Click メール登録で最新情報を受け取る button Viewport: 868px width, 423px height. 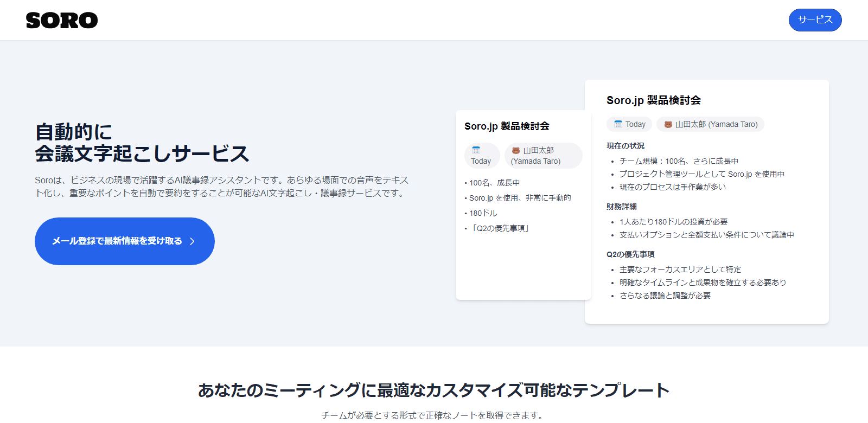tap(125, 241)
